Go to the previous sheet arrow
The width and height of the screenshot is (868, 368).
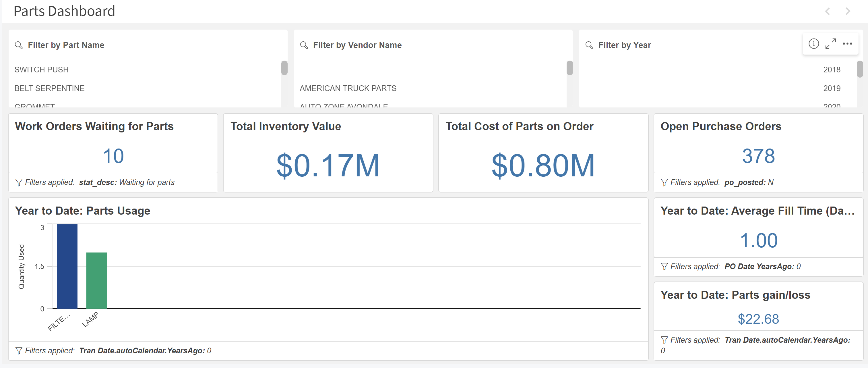pyautogui.click(x=828, y=11)
